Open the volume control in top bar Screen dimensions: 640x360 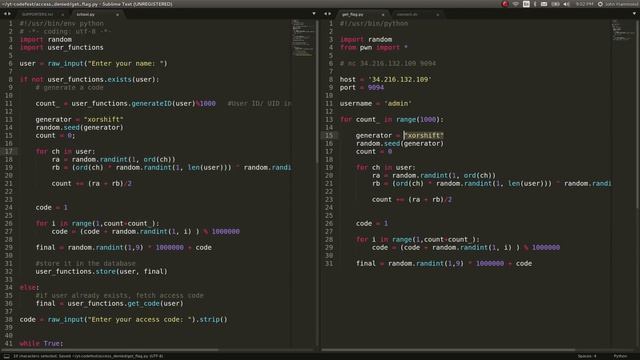coord(567,4)
